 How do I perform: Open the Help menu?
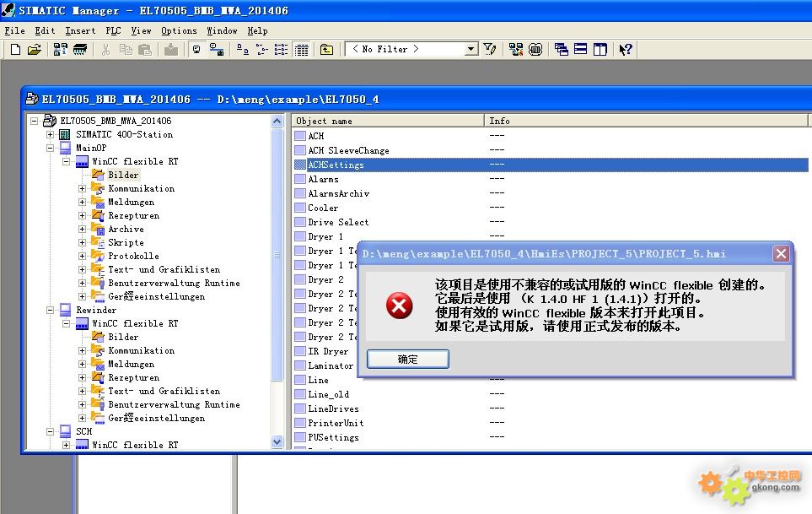click(x=257, y=30)
